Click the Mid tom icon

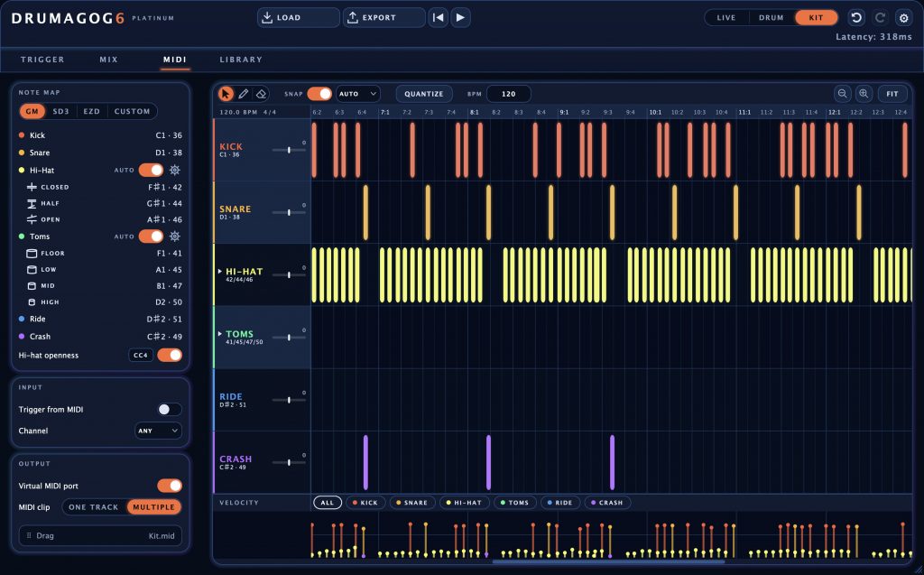coord(32,285)
